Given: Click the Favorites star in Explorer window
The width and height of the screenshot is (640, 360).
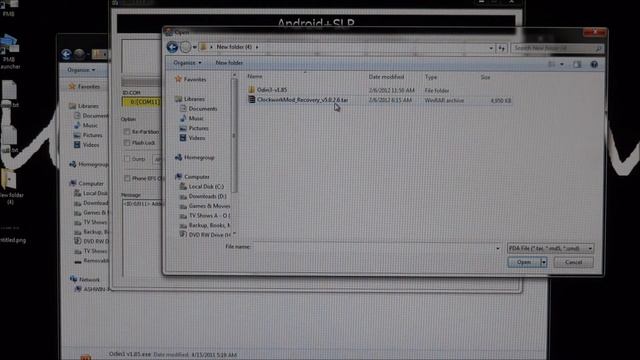Looking at the screenshot, I should tap(72, 87).
